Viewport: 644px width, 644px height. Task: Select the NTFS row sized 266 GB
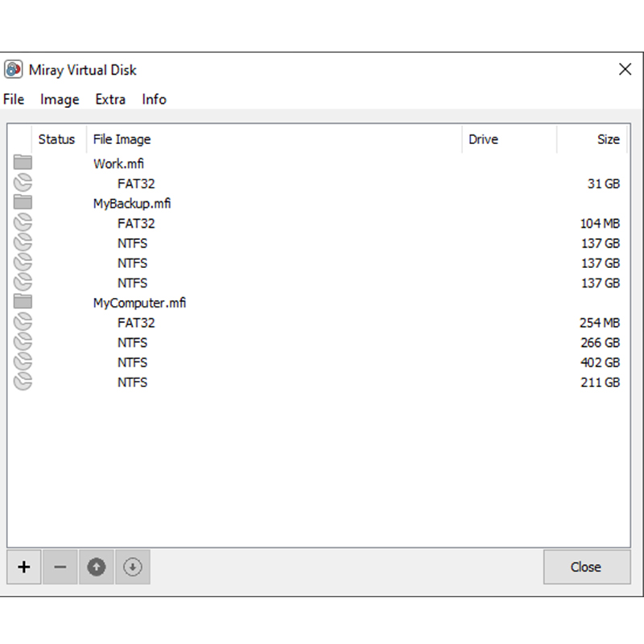(x=318, y=343)
